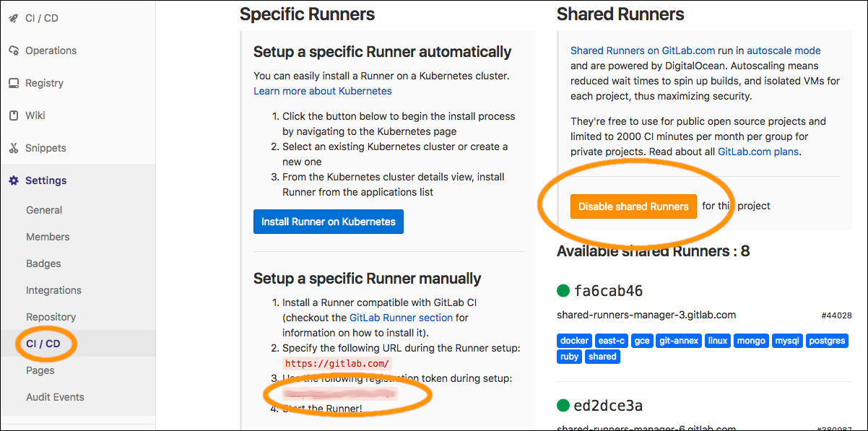This screenshot has width=868, height=431.
Task: Click the linux tag
Action: (718, 341)
